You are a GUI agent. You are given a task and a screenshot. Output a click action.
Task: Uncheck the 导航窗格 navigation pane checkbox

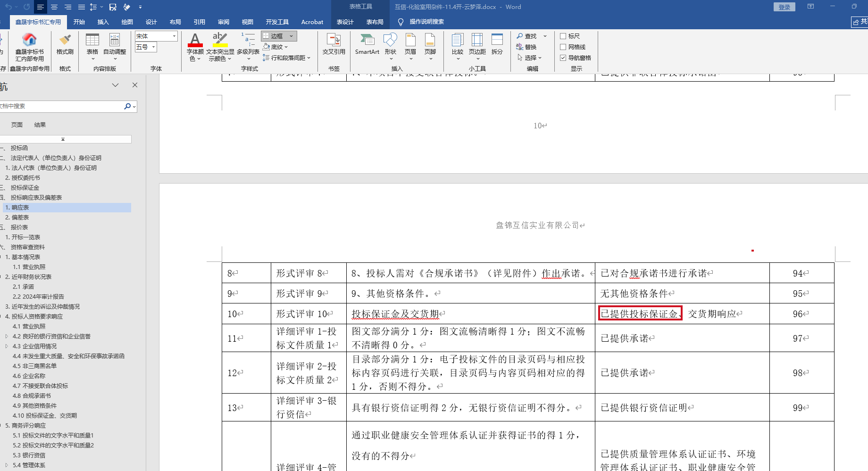click(563, 58)
